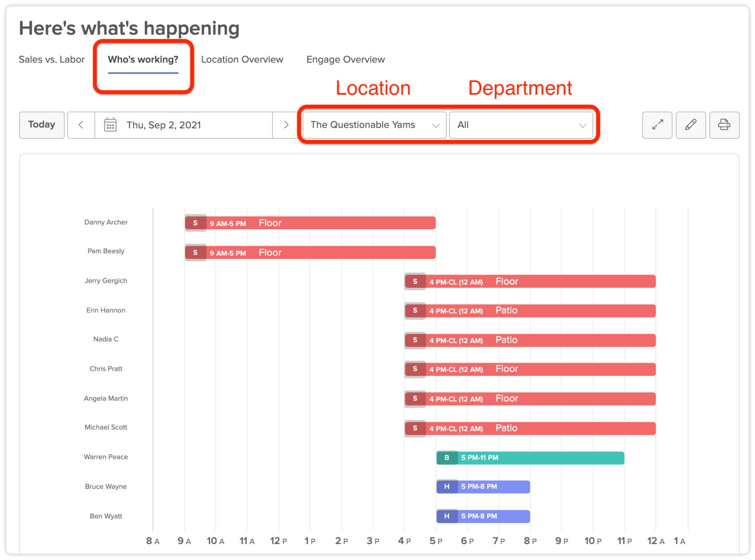Click the 1 A axis label
755x560 pixels.
coord(679,541)
